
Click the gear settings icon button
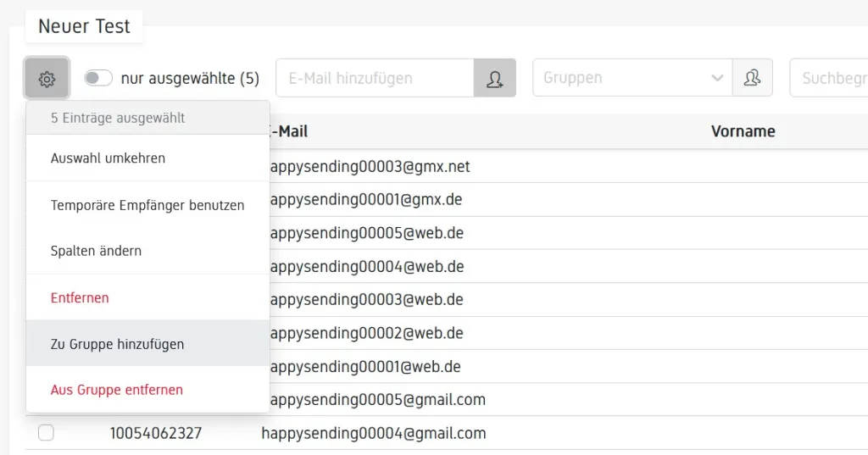(47, 79)
